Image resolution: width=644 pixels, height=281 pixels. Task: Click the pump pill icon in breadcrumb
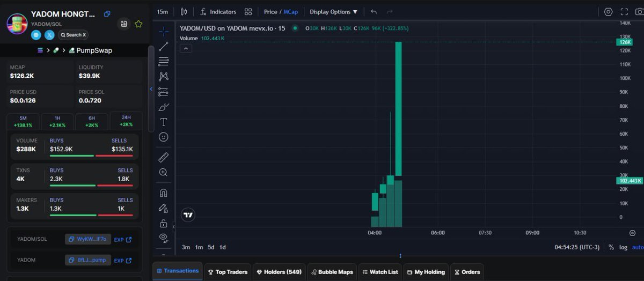click(56, 50)
